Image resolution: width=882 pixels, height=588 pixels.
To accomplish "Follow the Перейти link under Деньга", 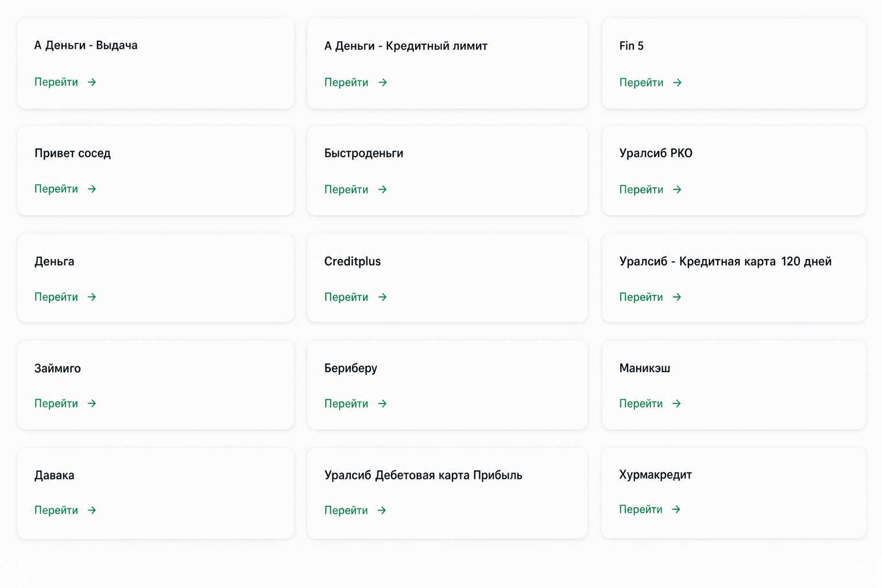I will pyautogui.click(x=56, y=297).
